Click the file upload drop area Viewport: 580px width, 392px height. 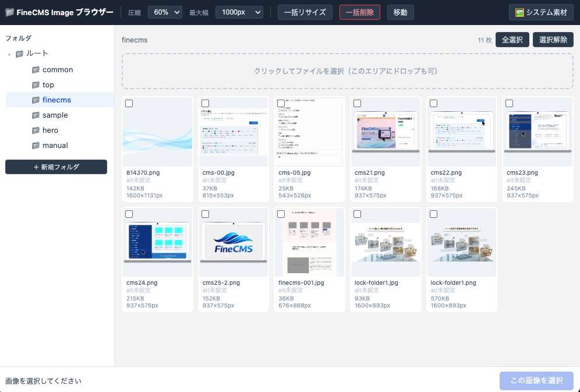coord(347,71)
